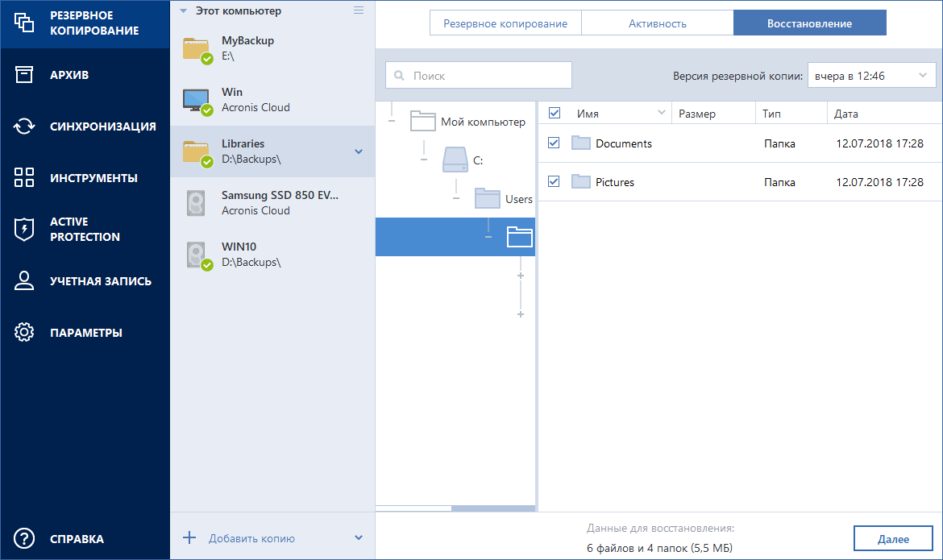Image resolution: width=943 pixels, height=560 pixels.
Task: Uncheck the Documents folder checkbox
Action: coord(554,143)
